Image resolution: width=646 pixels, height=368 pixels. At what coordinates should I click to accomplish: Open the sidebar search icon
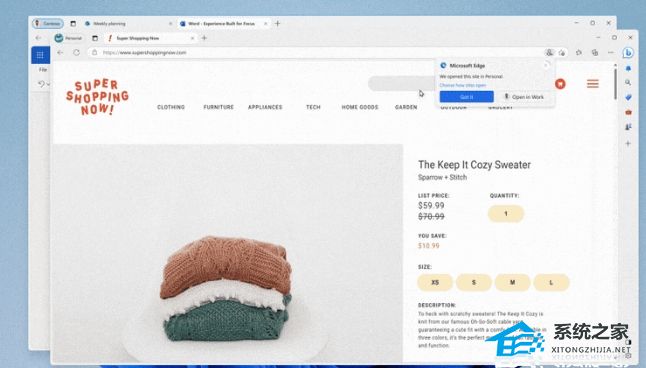628,82
